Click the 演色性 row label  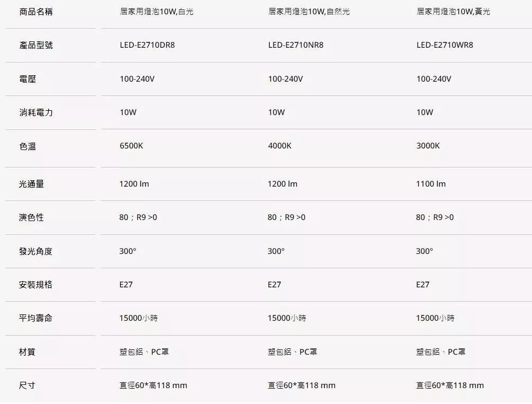click(31, 217)
